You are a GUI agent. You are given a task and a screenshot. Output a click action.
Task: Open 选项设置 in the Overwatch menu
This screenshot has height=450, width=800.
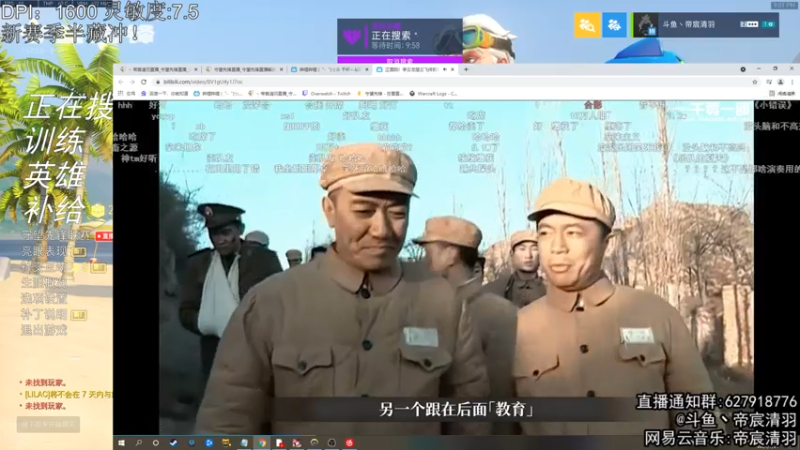(44, 298)
